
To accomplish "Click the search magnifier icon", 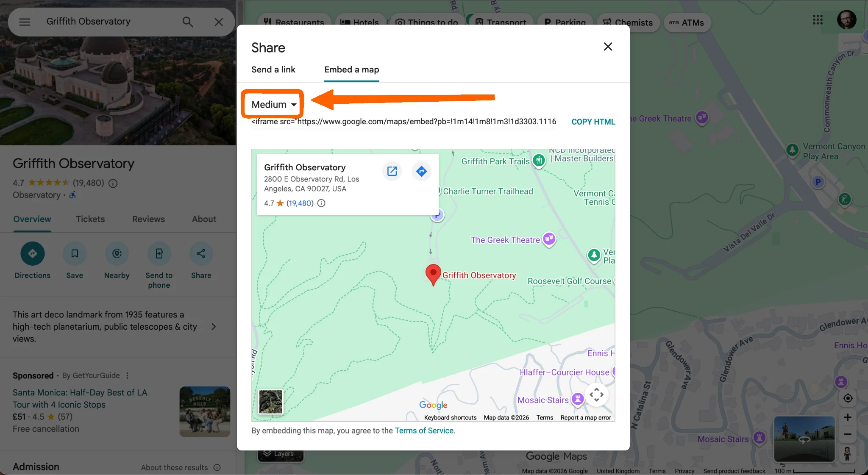I will [188, 22].
